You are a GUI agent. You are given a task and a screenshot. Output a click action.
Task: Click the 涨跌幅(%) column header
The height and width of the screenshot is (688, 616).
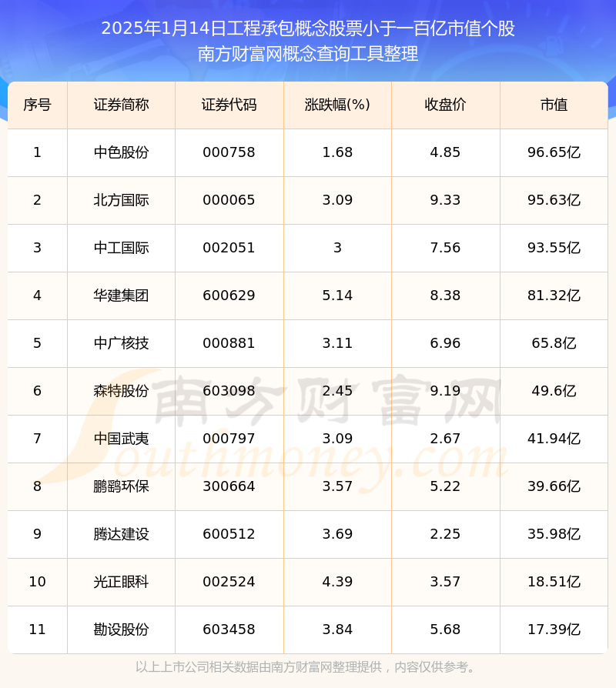tap(337, 105)
